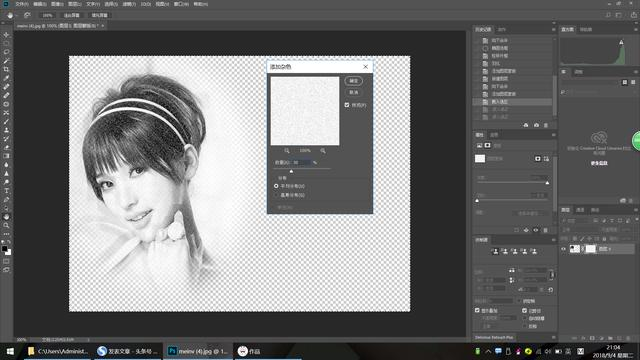The height and width of the screenshot is (360, 640).
Task: Select 平均分布 uniform distribution radio
Action: (276, 186)
